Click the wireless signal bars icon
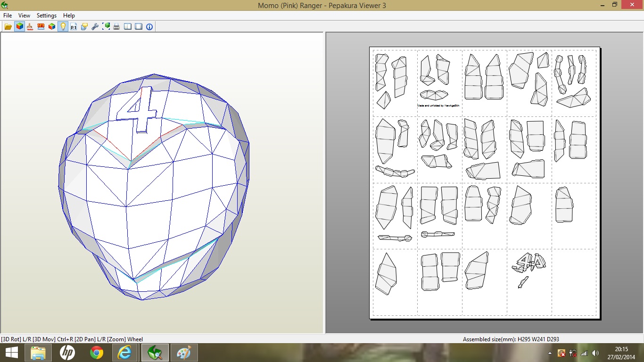The height and width of the screenshot is (362, 644). (x=584, y=353)
